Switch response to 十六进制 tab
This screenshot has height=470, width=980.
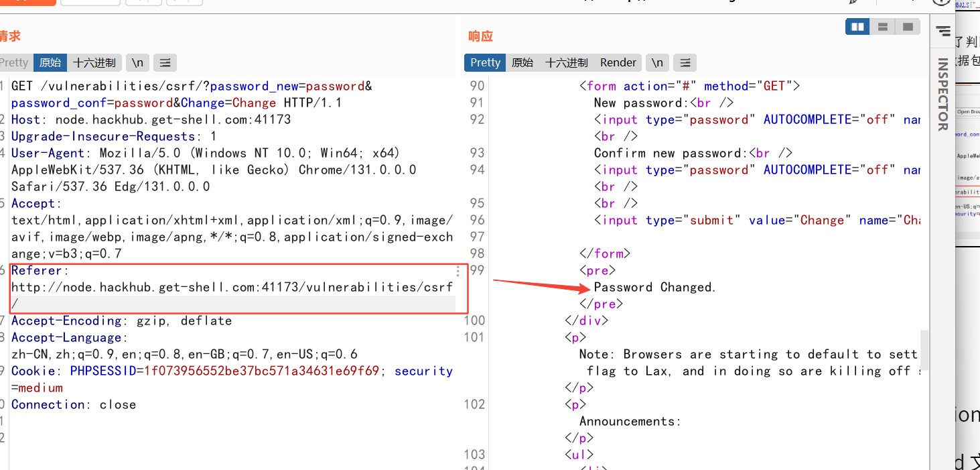567,63
